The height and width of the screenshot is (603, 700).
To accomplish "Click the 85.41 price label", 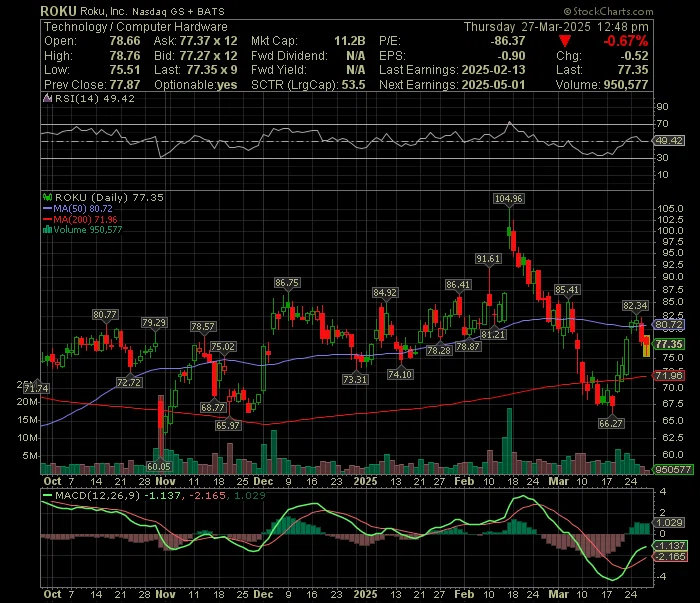I will [x=567, y=290].
